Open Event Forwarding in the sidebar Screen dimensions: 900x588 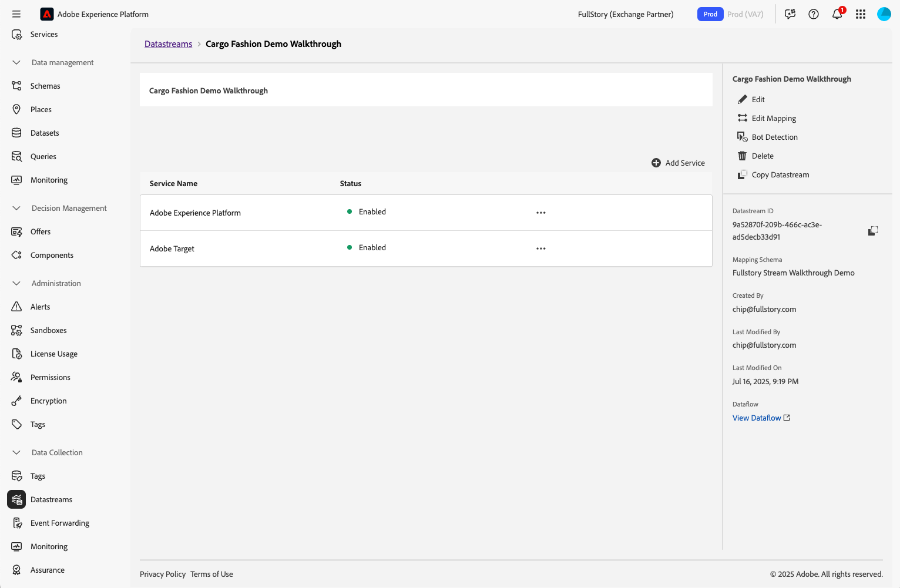(x=60, y=523)
